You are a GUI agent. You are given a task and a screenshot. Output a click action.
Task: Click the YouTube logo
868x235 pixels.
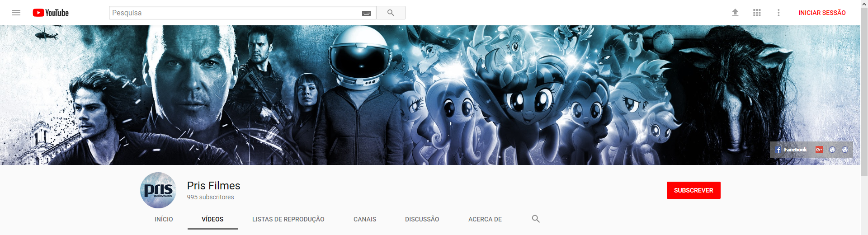click(x=51, y=13)
